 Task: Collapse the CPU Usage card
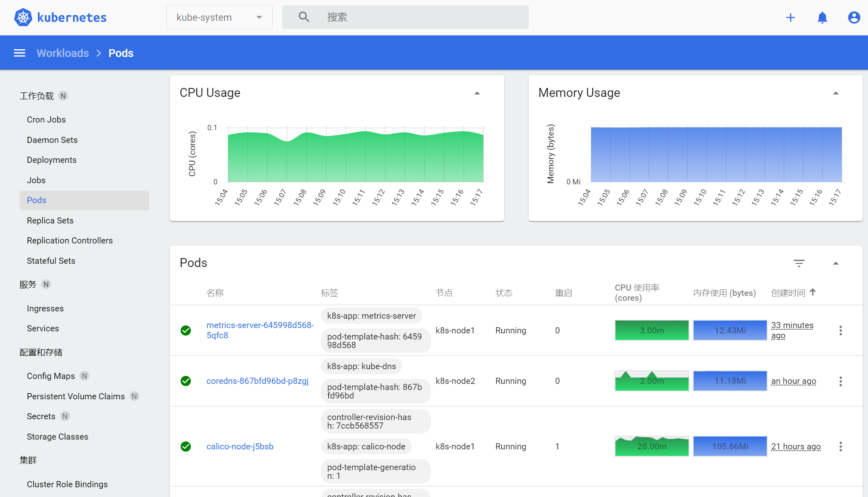tap(477, 93)
